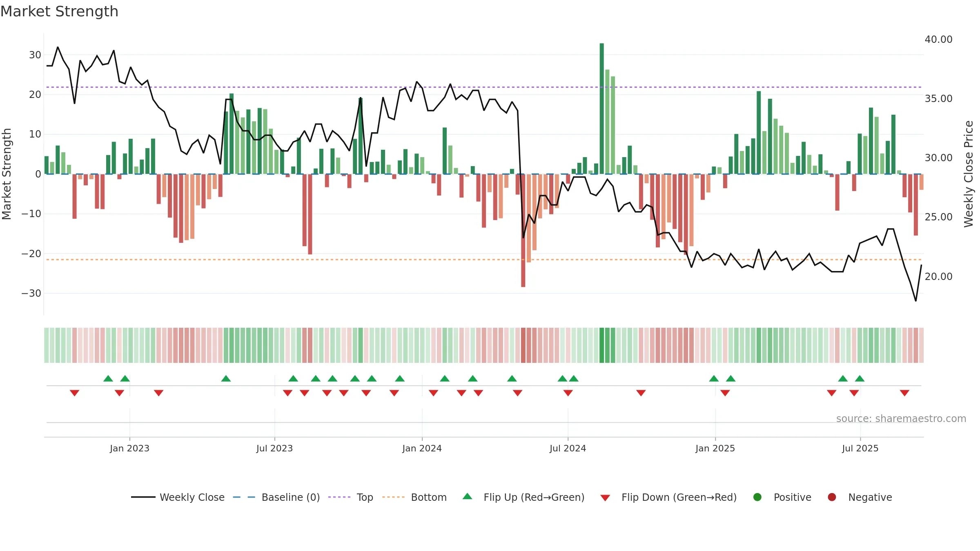Click the 25.00 price axis label

(938, 217)
